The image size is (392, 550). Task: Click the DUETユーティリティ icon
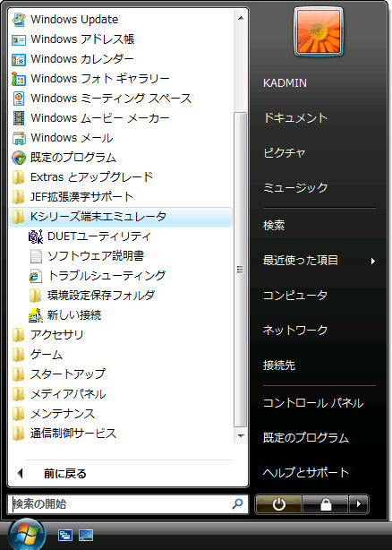point(36,236)
